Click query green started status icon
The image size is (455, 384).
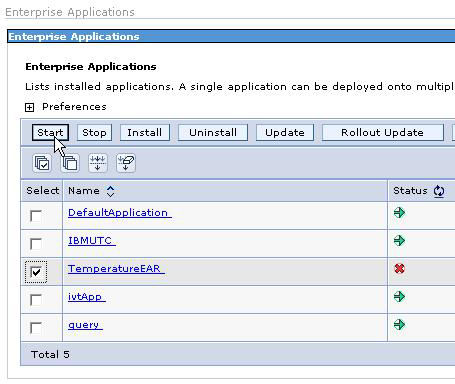[x=399, y=324]
